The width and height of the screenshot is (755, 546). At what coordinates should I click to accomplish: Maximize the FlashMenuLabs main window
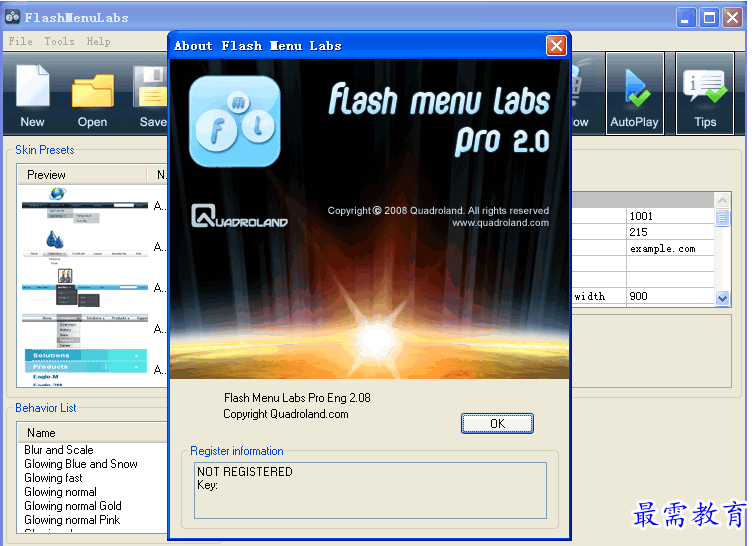coord(709,18)
